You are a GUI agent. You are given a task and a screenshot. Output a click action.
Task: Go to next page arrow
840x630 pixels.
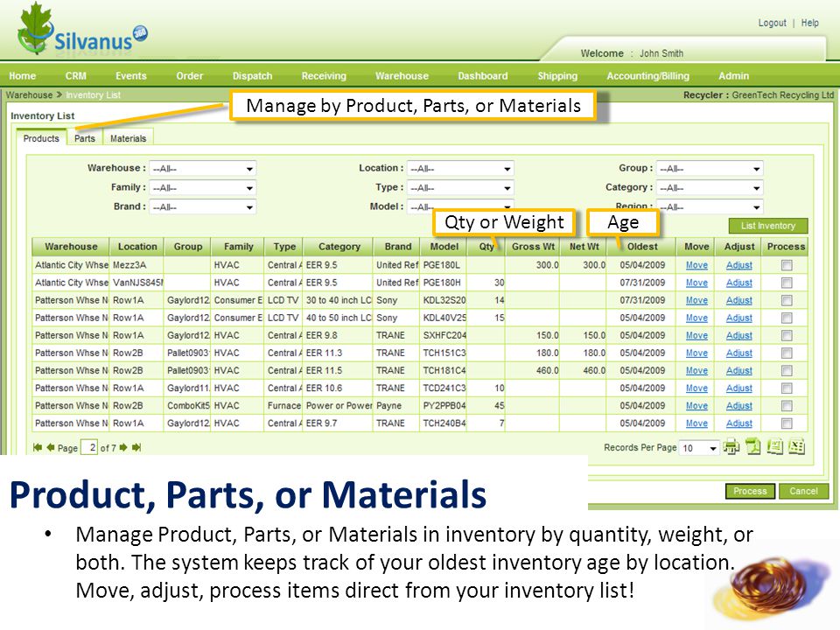pos(123,447)
